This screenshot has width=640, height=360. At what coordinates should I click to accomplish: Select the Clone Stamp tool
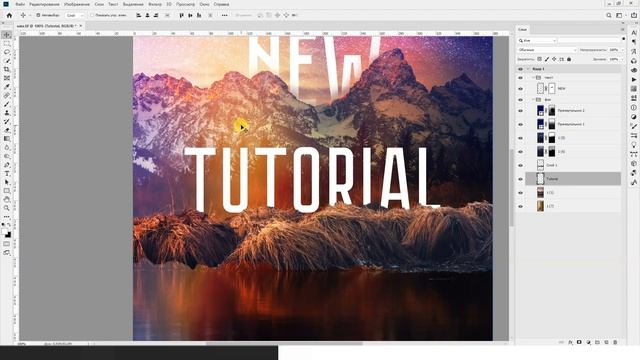point(7,113)
